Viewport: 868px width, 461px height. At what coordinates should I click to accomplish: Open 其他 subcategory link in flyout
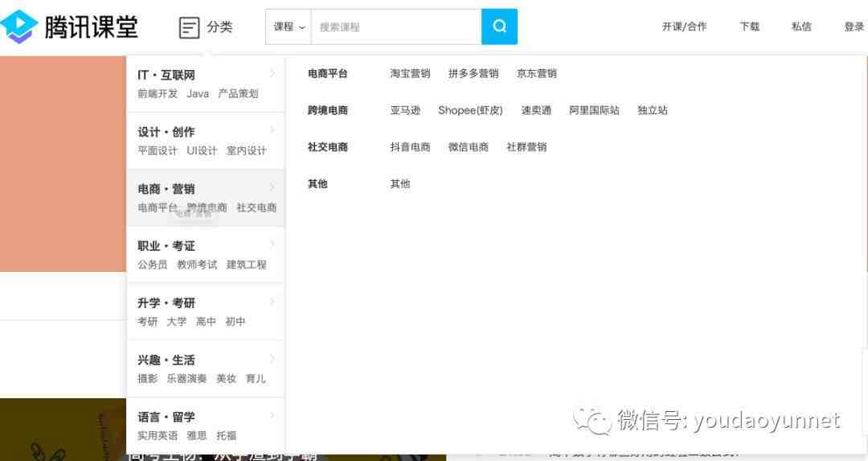coord(400,184)
